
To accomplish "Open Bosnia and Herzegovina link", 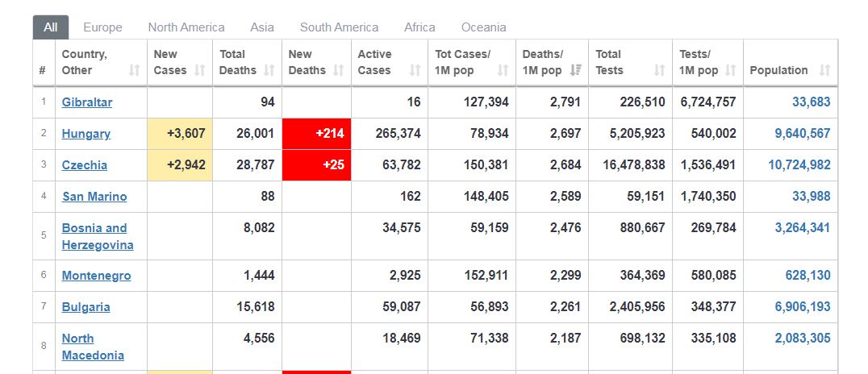I will [x=98, y=236].
